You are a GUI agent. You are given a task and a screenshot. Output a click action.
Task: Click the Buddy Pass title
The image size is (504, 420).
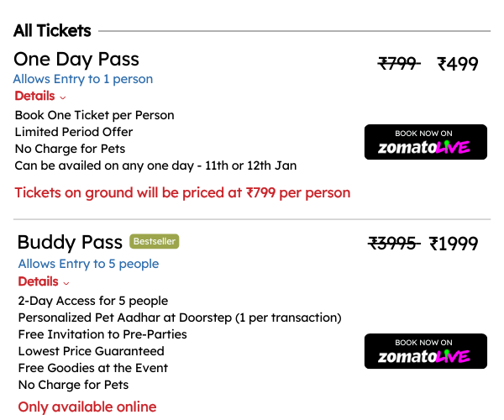coord(70,242)
